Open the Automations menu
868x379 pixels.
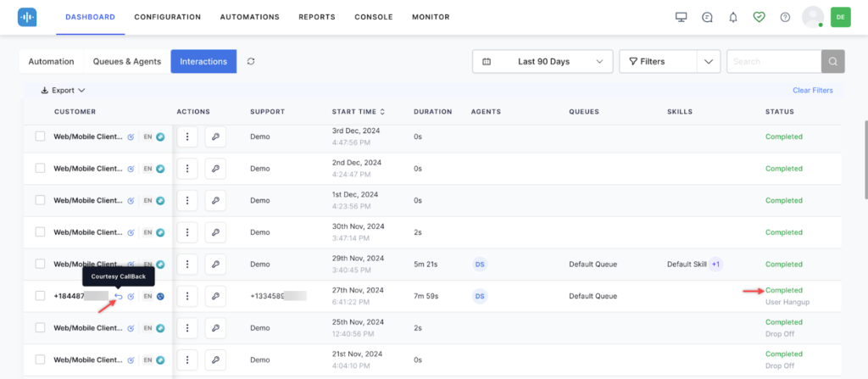coord(250,17)
